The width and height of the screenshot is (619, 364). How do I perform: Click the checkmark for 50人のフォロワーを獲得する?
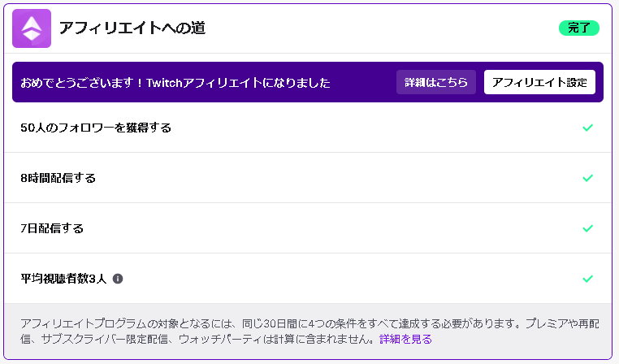coord(588,128)
